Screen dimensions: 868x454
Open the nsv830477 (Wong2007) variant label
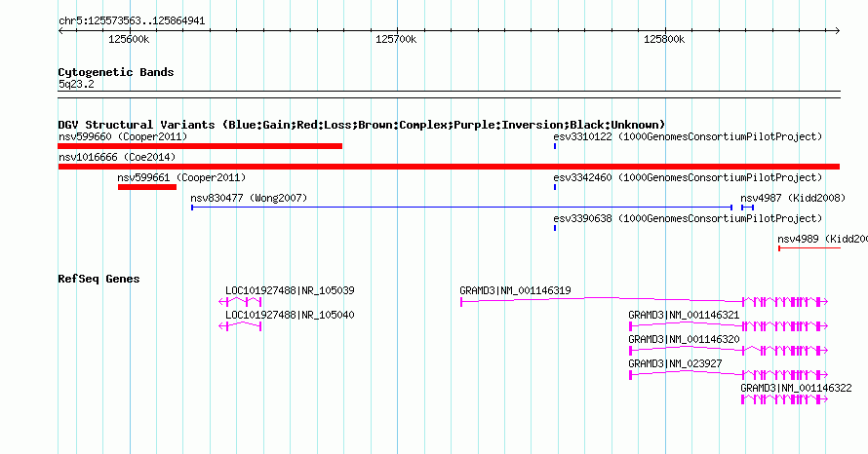coord(249,198)
